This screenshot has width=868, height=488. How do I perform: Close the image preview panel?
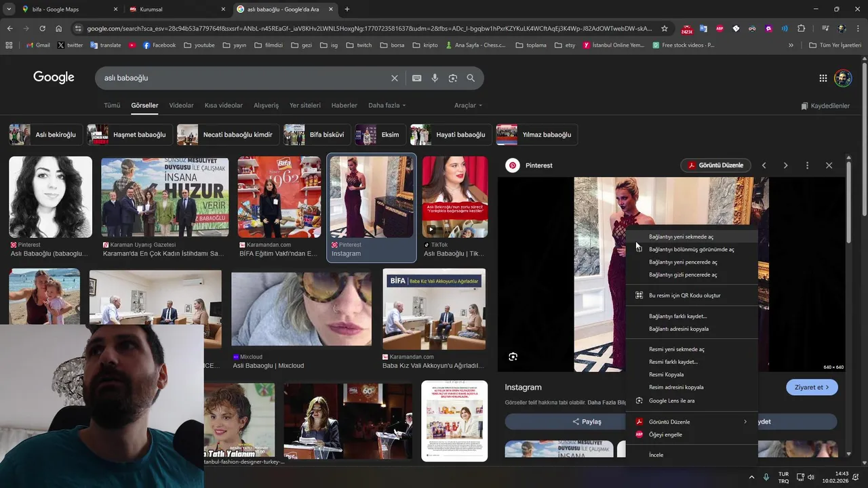click(x=829, y=165)
